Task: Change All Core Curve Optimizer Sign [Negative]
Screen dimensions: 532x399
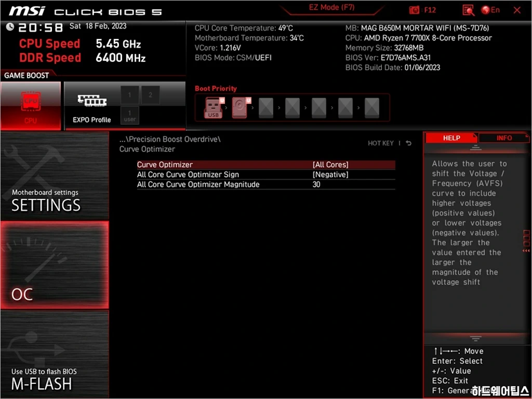Action: [x=266, y=175]
